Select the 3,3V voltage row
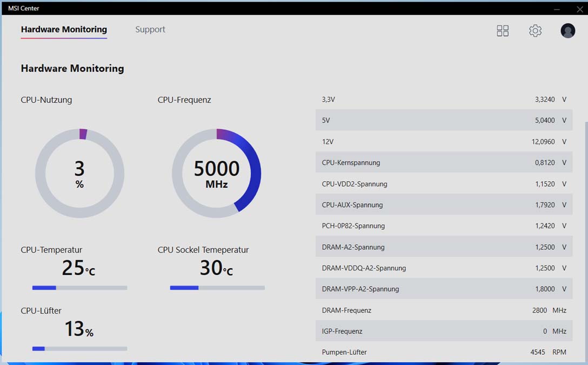This screenshot has height=365, width=588. (444, 99)
